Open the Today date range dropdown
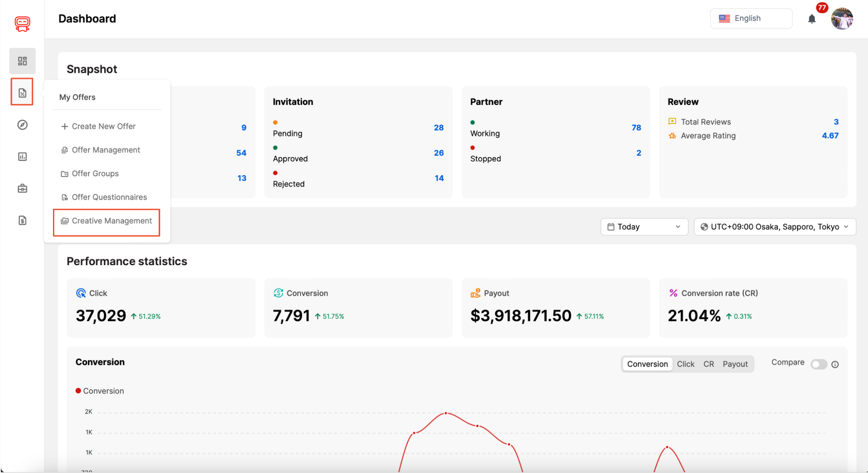The height and width of the screenshot is (473, 868). [644, 227]
